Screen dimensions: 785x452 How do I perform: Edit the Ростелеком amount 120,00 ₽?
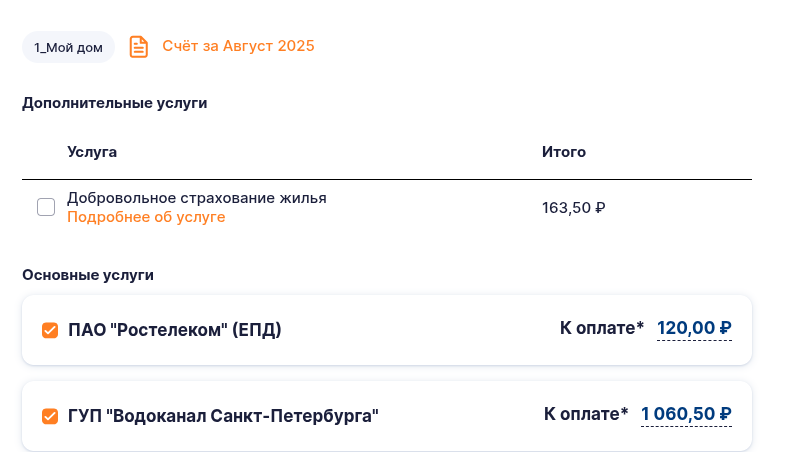pos(694,328)
